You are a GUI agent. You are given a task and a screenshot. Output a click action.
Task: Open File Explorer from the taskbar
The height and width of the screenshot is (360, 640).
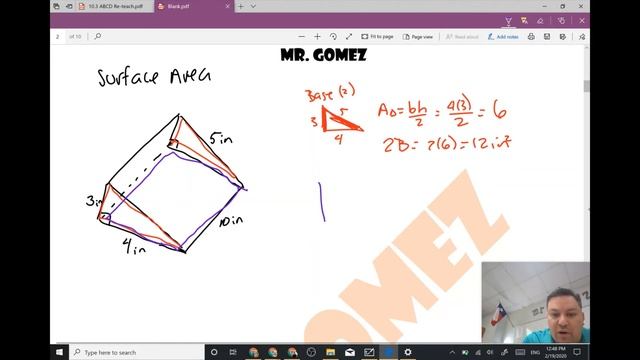(330, 352)
